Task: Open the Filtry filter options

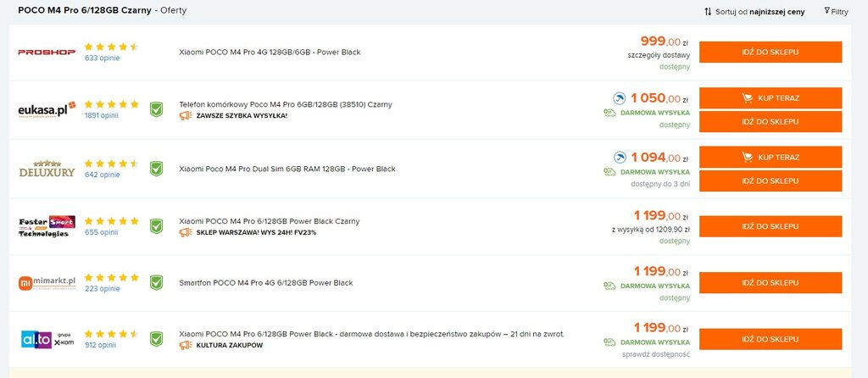Action: (x=836, y=12)
